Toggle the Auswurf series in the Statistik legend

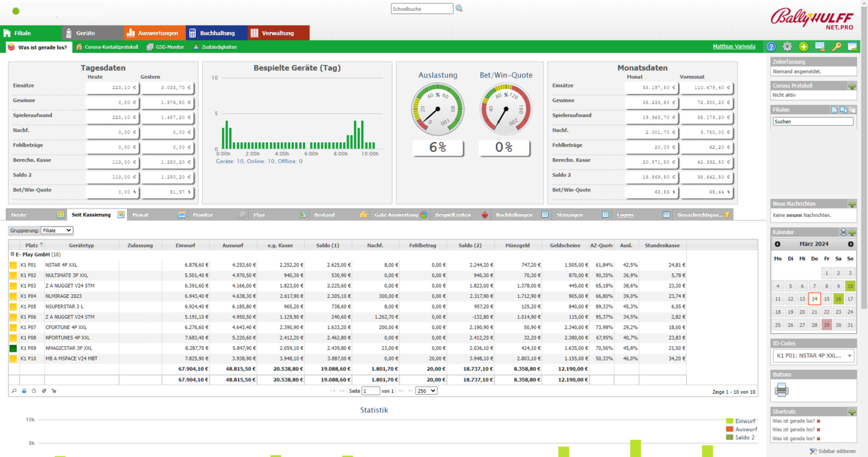(745, 429)
